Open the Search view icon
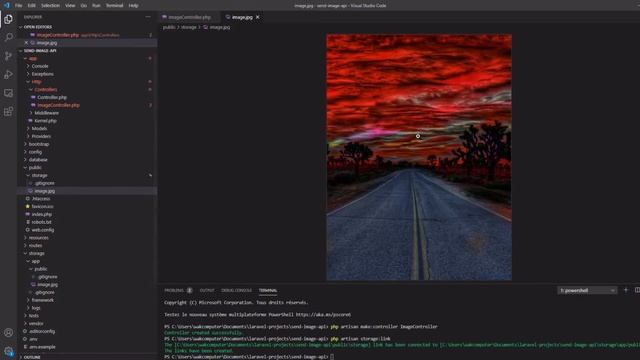This screenshot has height=360, width=640. point(8,38)
